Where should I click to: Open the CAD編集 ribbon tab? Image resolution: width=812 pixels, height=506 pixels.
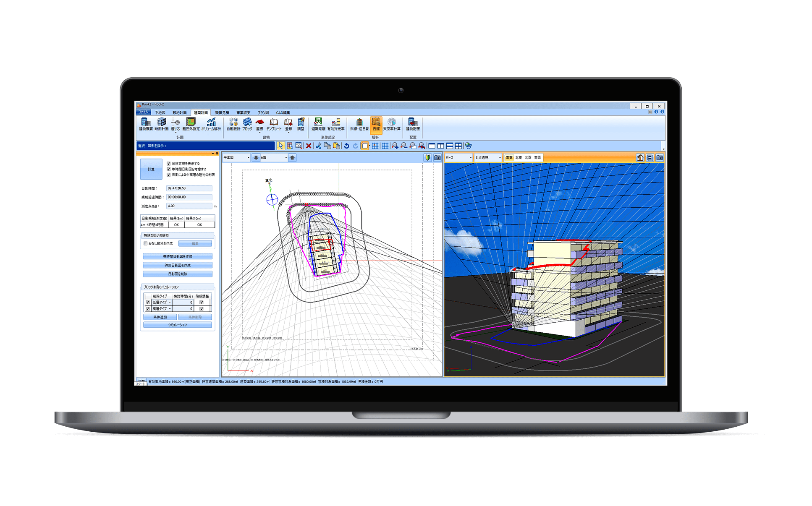tap(283, 113)
